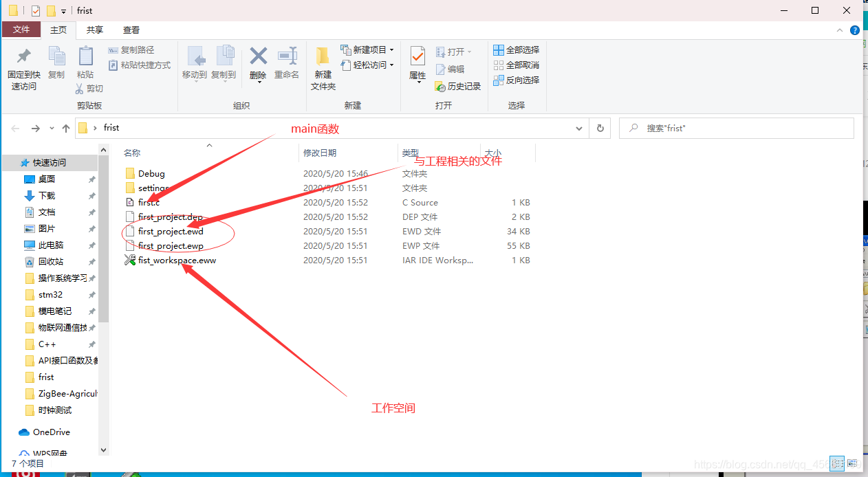
Task: Click the search frist input box
Action: click(737, 129)
